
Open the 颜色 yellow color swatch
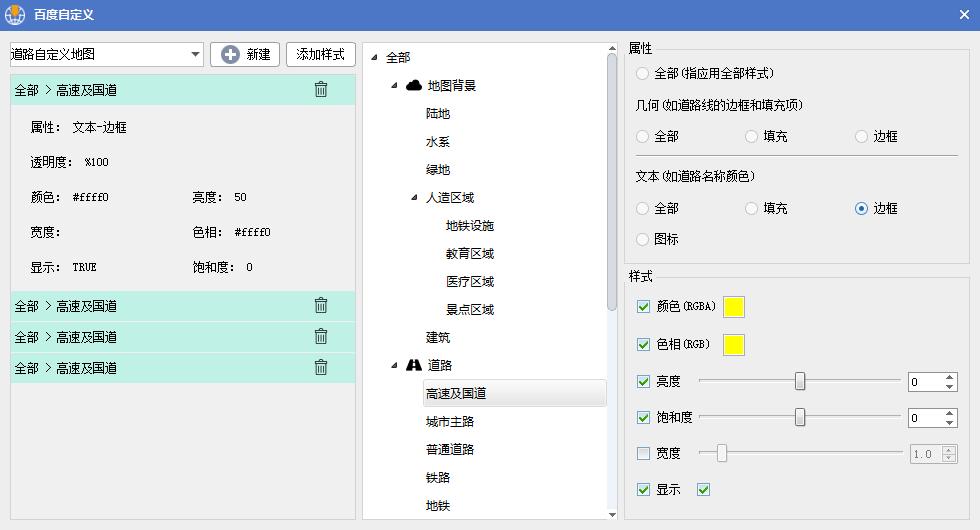click(734, 307)
